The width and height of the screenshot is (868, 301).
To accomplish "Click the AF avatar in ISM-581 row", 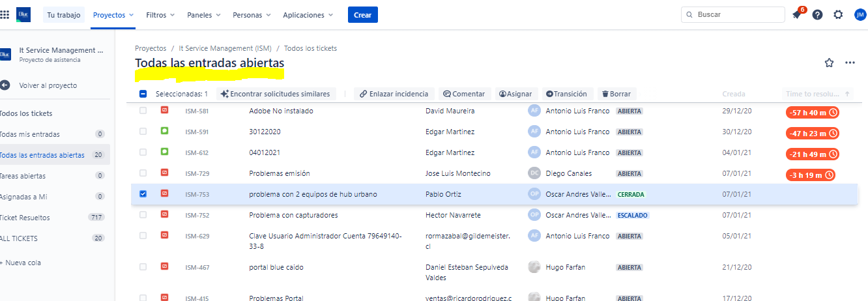I will [x=534, y=111].
